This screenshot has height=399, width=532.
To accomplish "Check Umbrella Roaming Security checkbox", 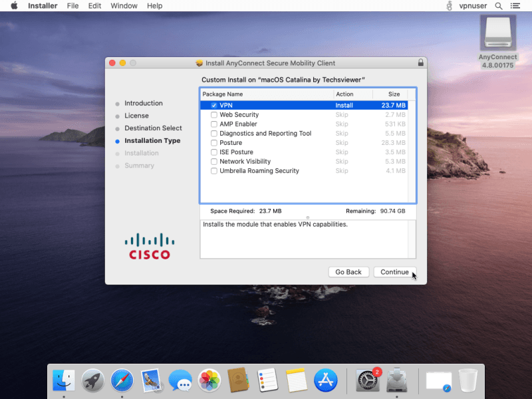I will [213, 171].
